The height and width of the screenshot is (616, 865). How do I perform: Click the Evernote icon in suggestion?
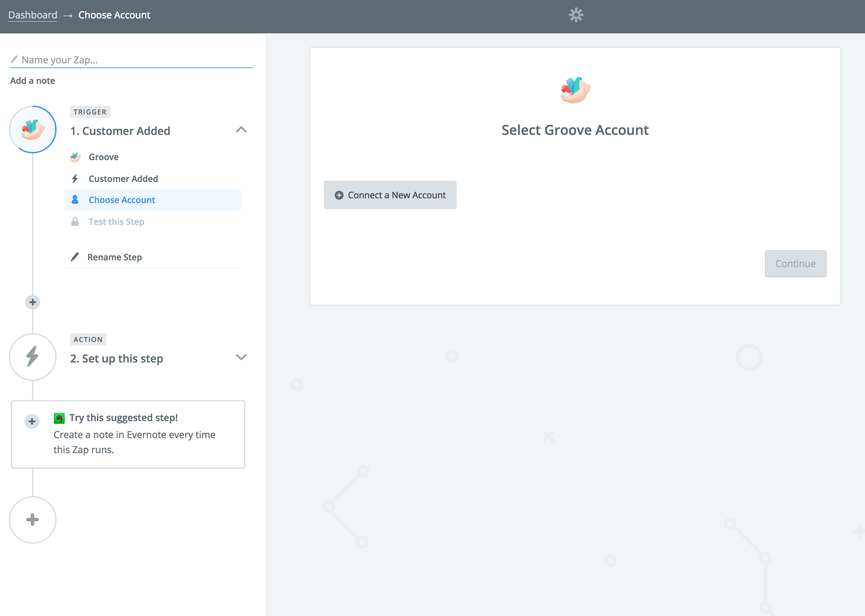coord(59,418)
